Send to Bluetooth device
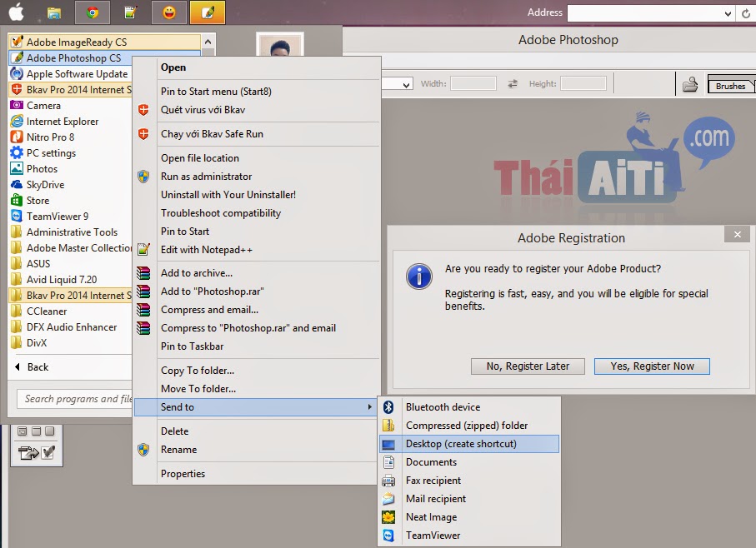756x548 pixels. 469,407
